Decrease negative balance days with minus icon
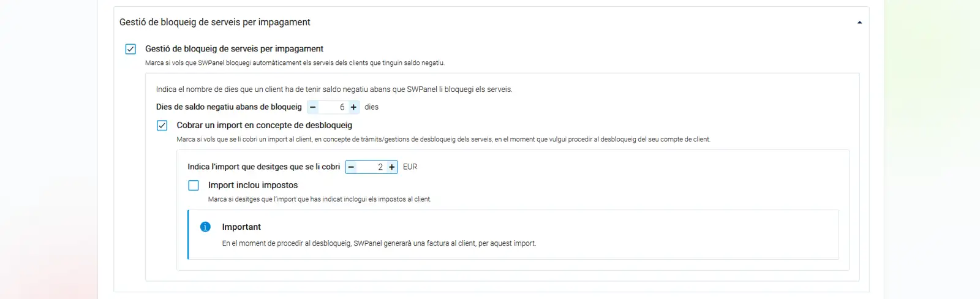This screenshot has height=299, width=980. click(x=313, y=107)
